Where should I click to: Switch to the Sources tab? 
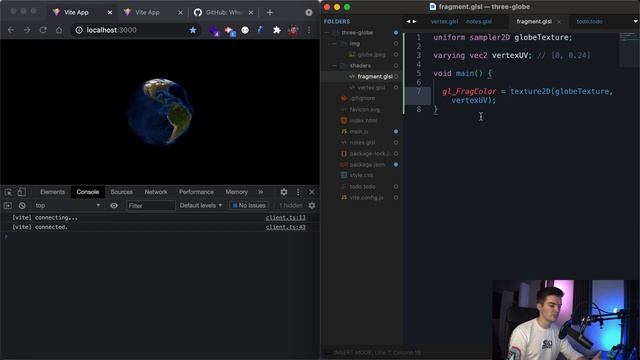(x=121, y=192)
